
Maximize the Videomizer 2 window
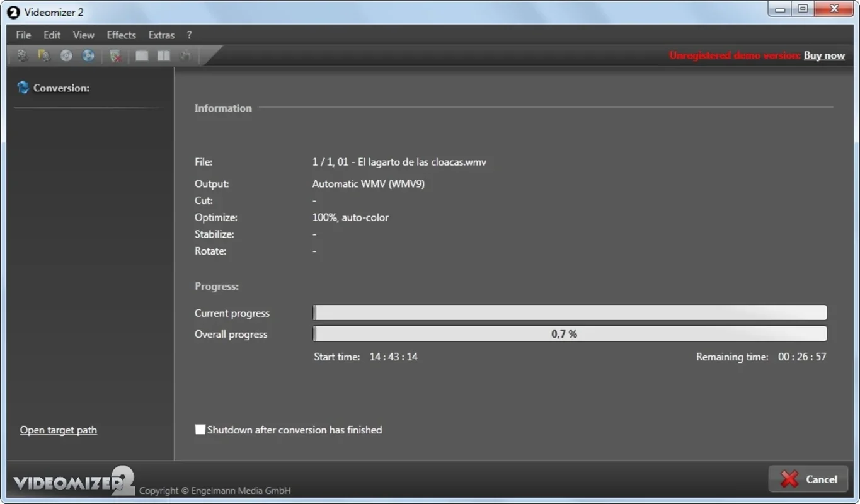(803, 9)
